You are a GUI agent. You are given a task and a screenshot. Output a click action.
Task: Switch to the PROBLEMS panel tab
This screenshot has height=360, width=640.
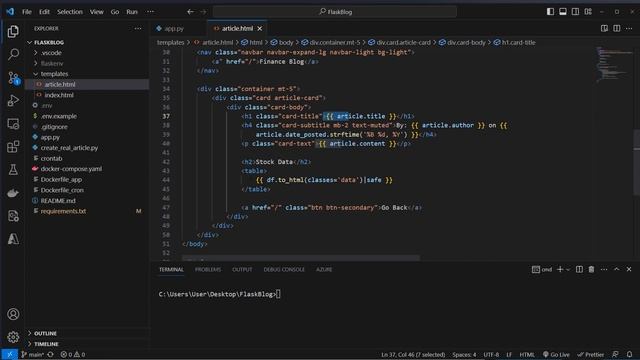[x=208, y=269]
